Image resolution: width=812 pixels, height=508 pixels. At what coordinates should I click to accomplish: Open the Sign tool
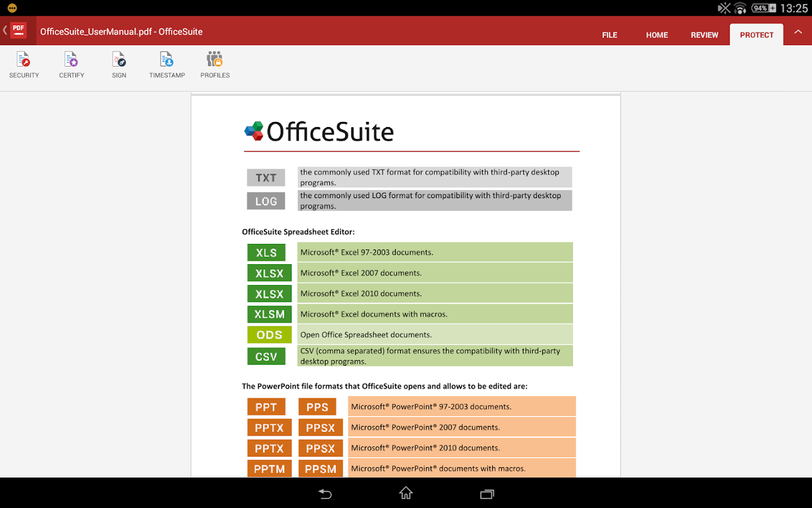tap(118, 64)
